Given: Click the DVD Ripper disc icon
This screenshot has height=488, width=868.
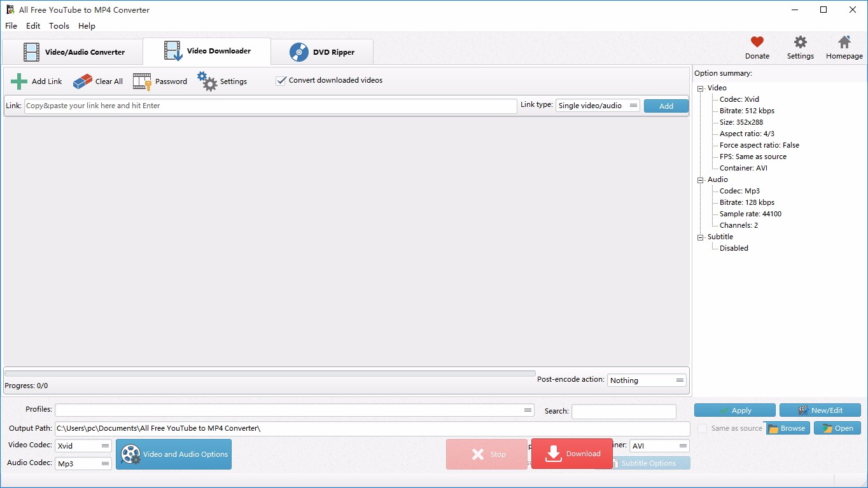Looking at the screenshot, I should click(x=299, y=52).
